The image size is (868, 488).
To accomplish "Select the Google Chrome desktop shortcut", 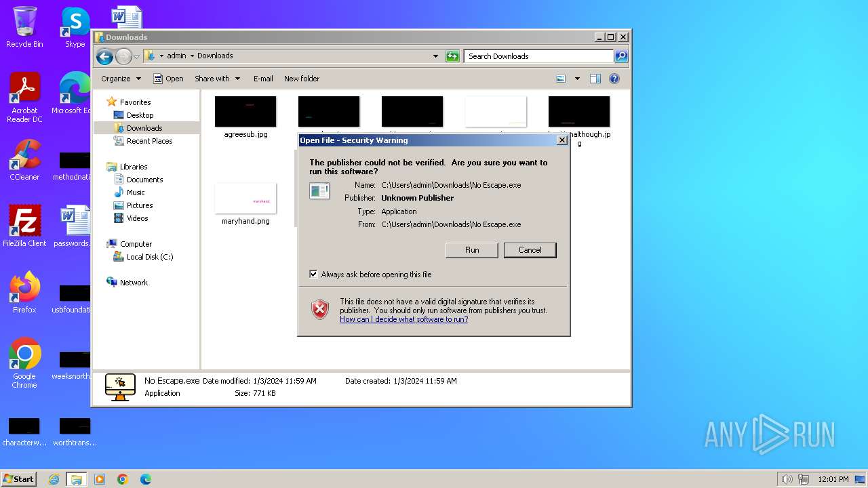I will click(24, 363).
